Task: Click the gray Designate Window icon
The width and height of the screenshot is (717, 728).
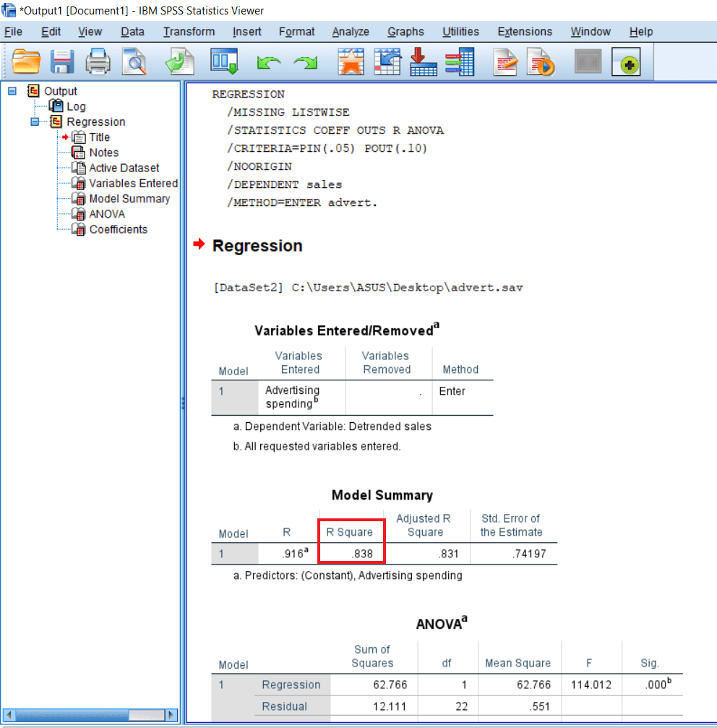Action: point(588,61)
